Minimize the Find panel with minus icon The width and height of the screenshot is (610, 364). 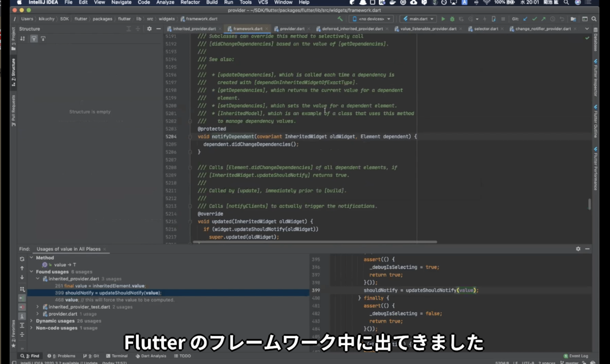click(x=588, y=249)
